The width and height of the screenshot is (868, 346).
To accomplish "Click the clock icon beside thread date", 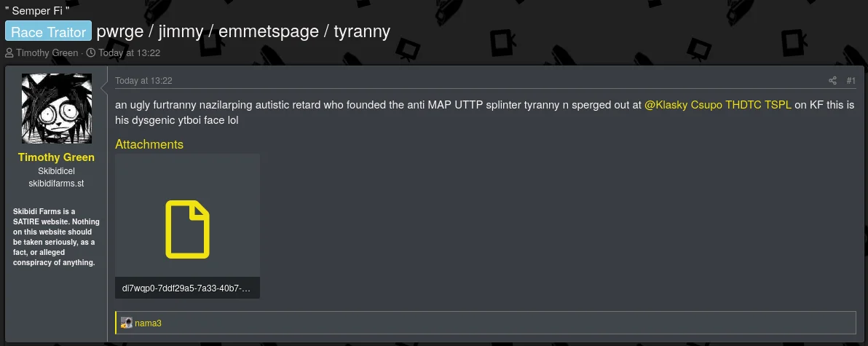I will tap(91, 53).
